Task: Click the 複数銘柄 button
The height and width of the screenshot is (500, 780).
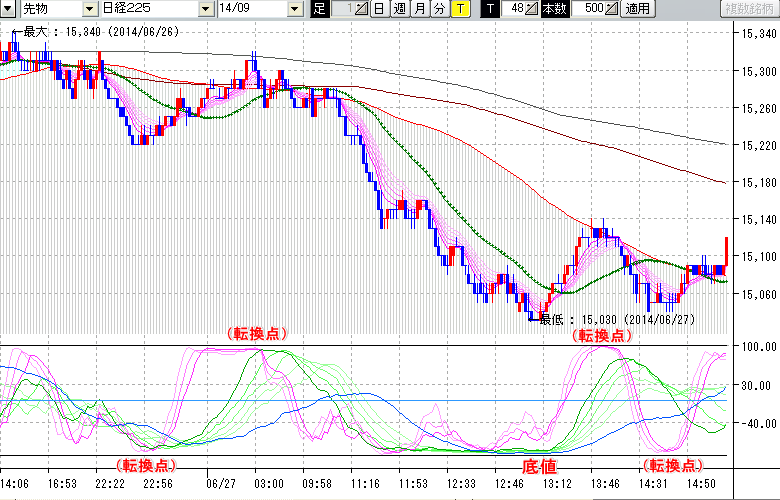Action: (x=749, y=9)
